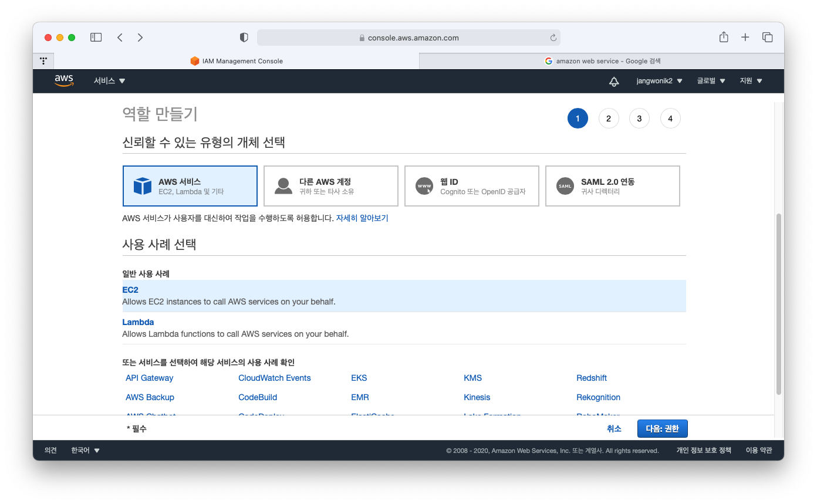This screenshot has height=504, width=817.
Task: Open the privacy report shield
Action: click(x=244, y=38)
